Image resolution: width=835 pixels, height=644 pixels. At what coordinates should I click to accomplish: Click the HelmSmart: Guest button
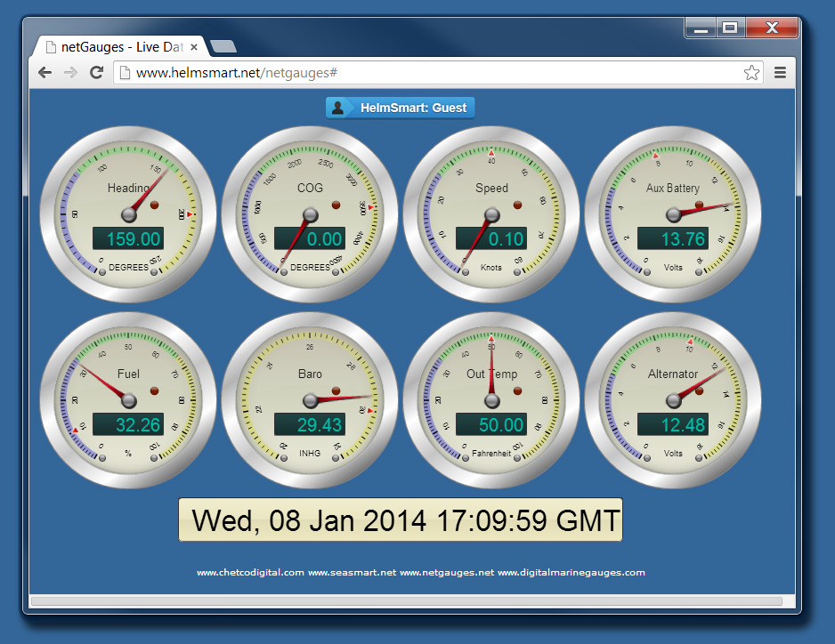click(x=400, y=108)
